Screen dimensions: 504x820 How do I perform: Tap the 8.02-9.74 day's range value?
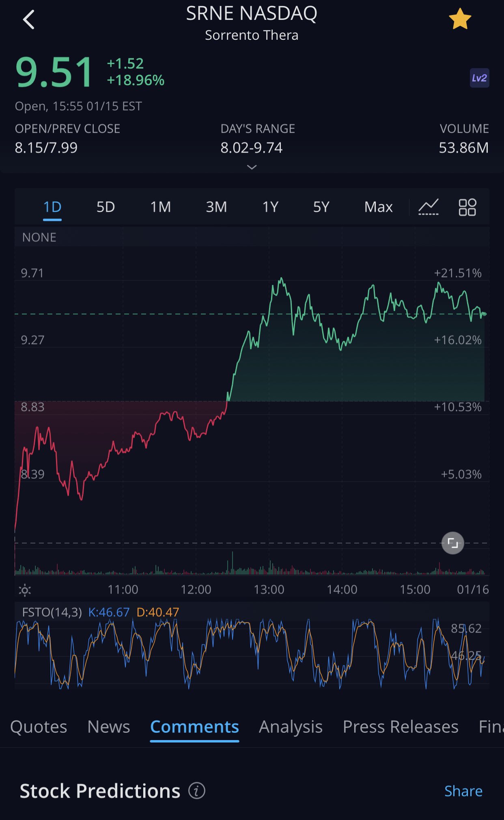252,148
